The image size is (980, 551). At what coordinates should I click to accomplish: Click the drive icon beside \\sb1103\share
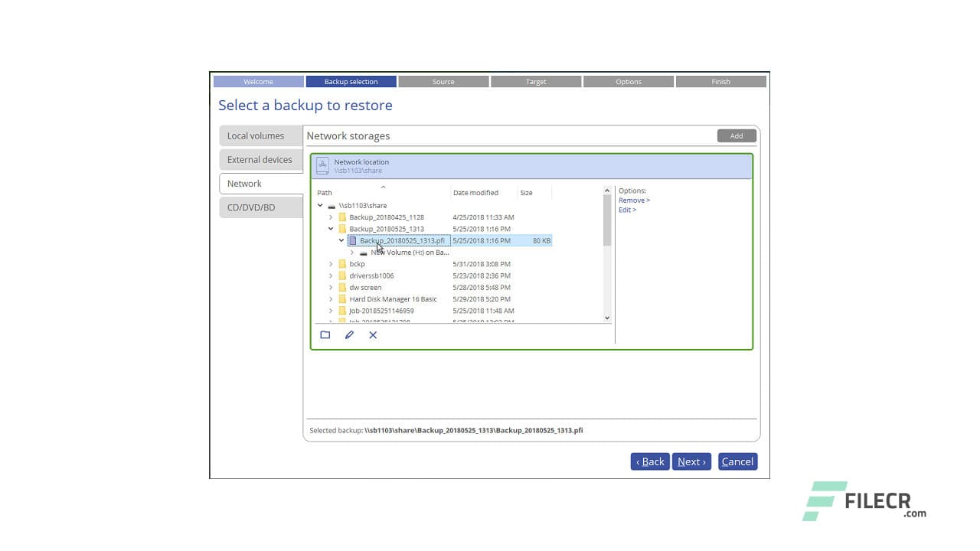pyautogui.click(x=332, y=205)
